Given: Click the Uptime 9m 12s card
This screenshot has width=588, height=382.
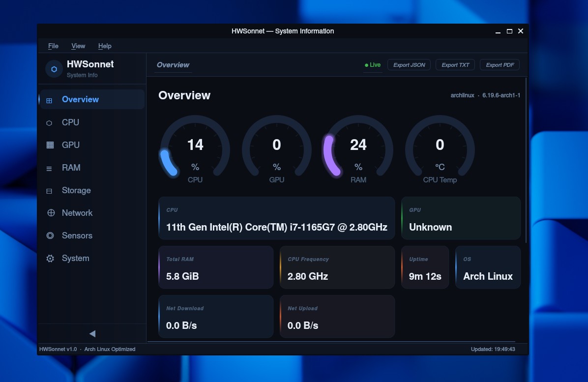Looking at the screenshot, I should click(x=425, y=267).
